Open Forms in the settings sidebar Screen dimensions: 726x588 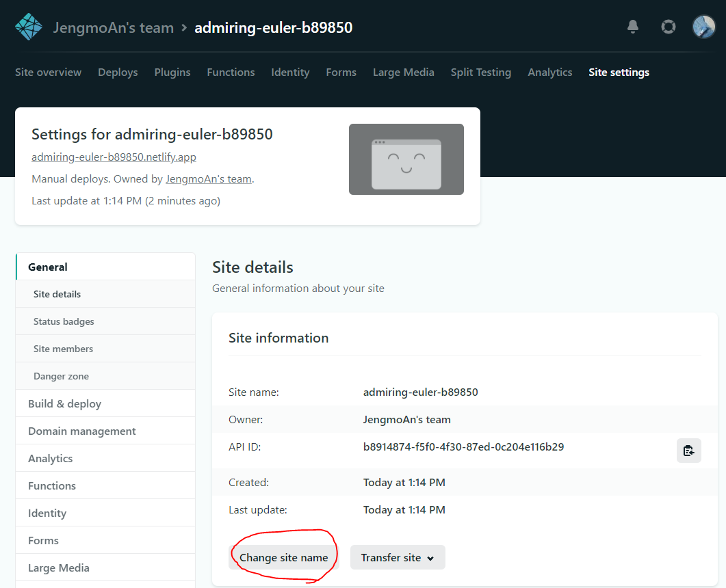105,540
